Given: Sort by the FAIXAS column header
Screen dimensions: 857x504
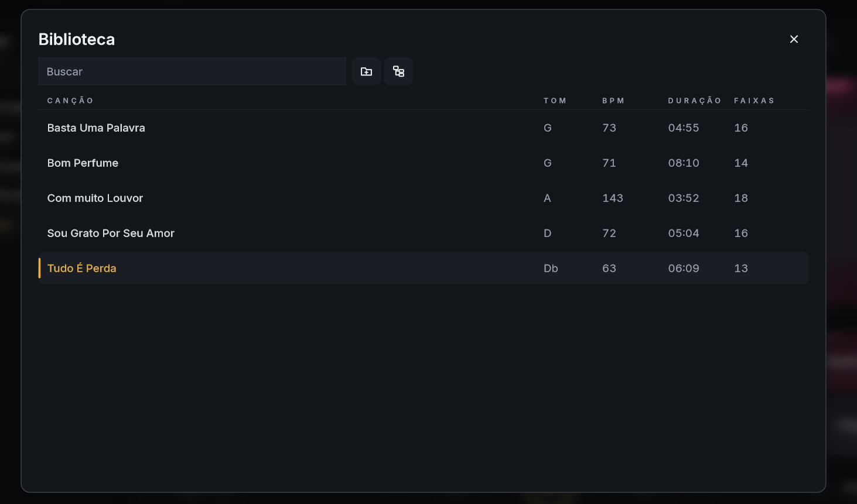Looking at the screenshot, I should 754,101.
